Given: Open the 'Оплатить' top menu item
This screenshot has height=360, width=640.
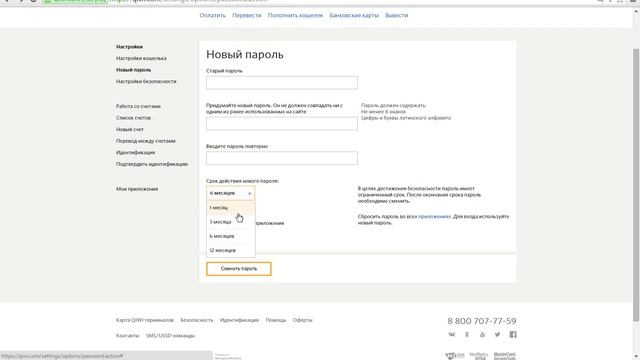Looking at the screenshot, I should point(213,15).
